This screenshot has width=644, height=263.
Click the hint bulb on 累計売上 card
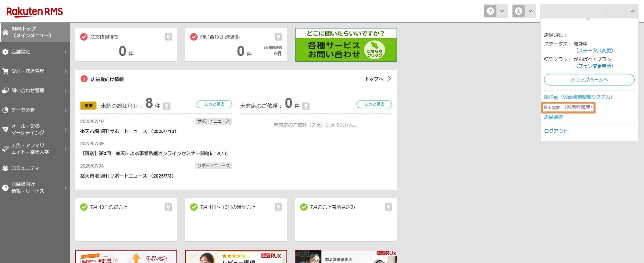[x=278, y=207]
